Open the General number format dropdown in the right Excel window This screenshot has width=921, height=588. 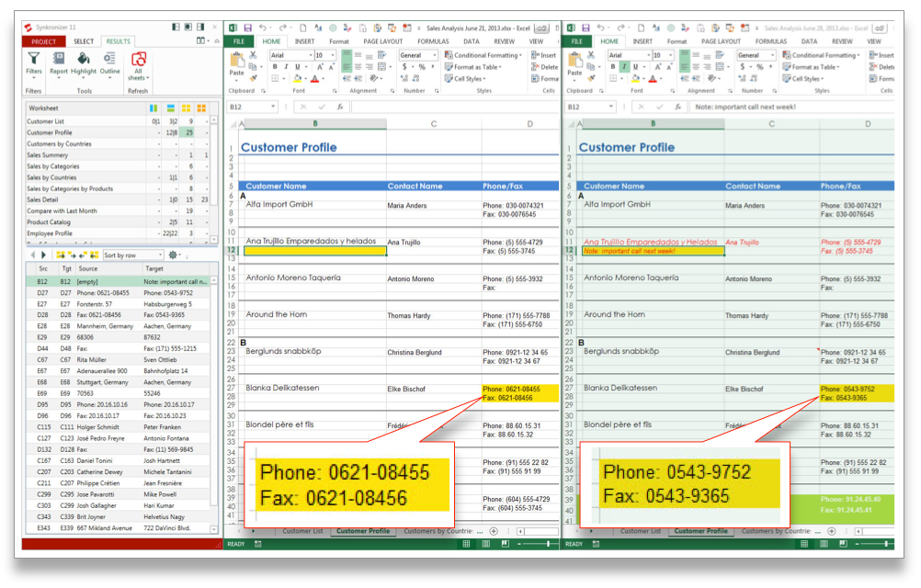(x=772, y=55)
